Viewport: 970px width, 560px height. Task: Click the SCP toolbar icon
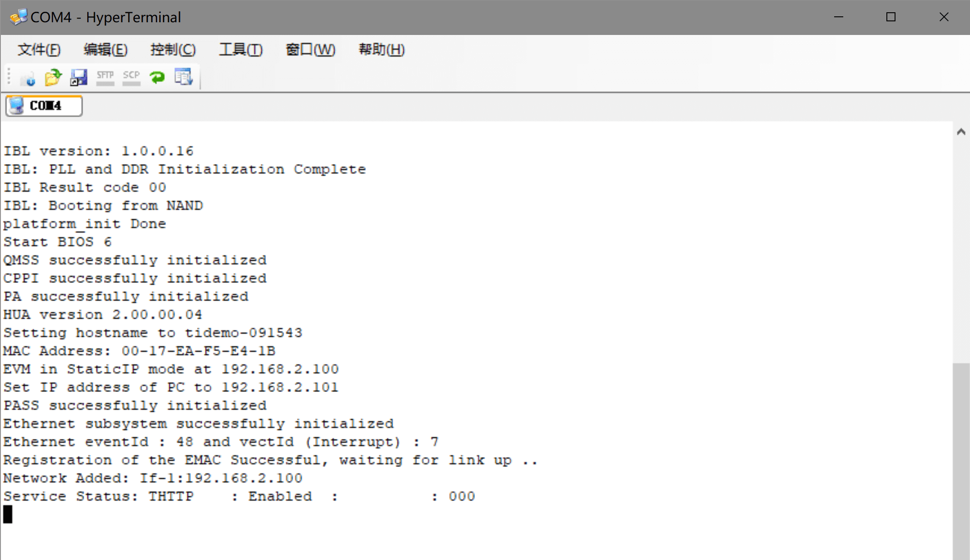pos(131,78)
